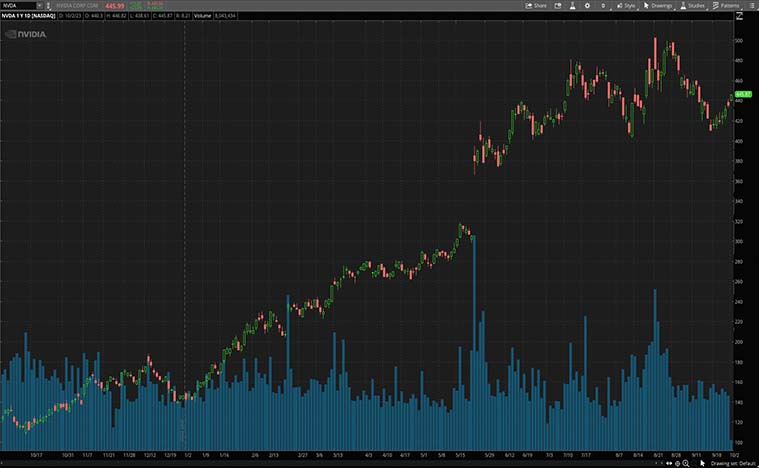The width and height of the screenshot is (759, 468).
Task: Click the Volume label in the header
Action: click(x=202, y=16)
